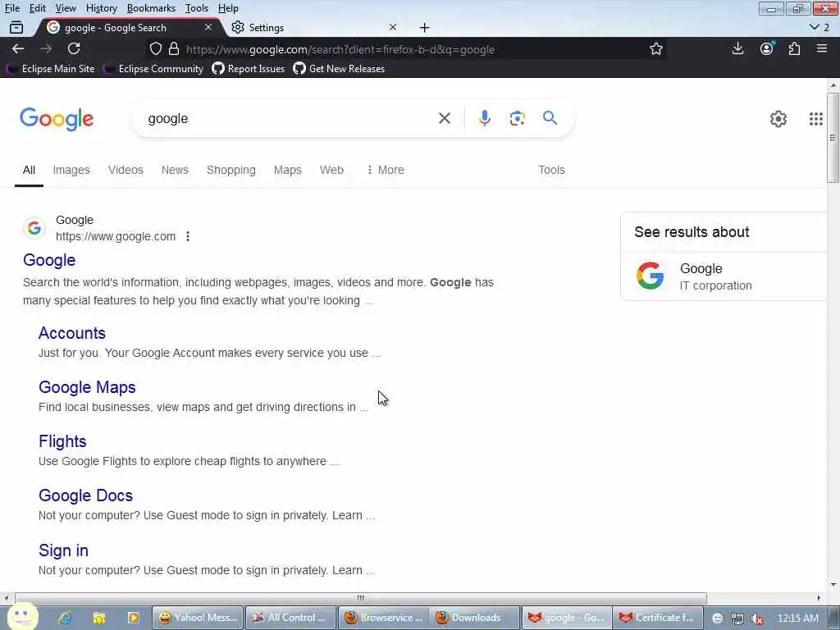
Task: Open Yahoo! Messenger taskbar button
Action: coord(199,618)
